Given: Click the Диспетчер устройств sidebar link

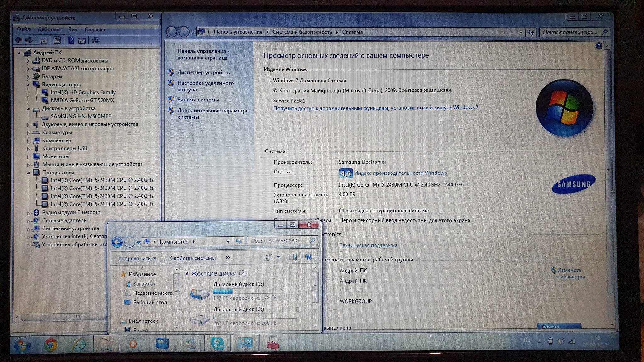Looking at the screenshot, I should [x=203, y=72].
